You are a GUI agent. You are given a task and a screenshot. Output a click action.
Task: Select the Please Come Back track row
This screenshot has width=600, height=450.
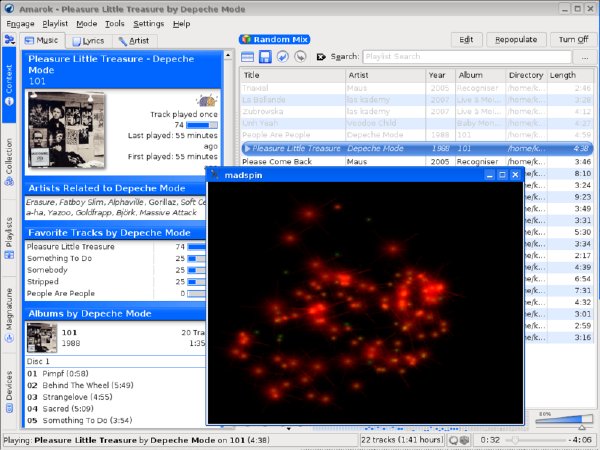(x=417, y=161)
